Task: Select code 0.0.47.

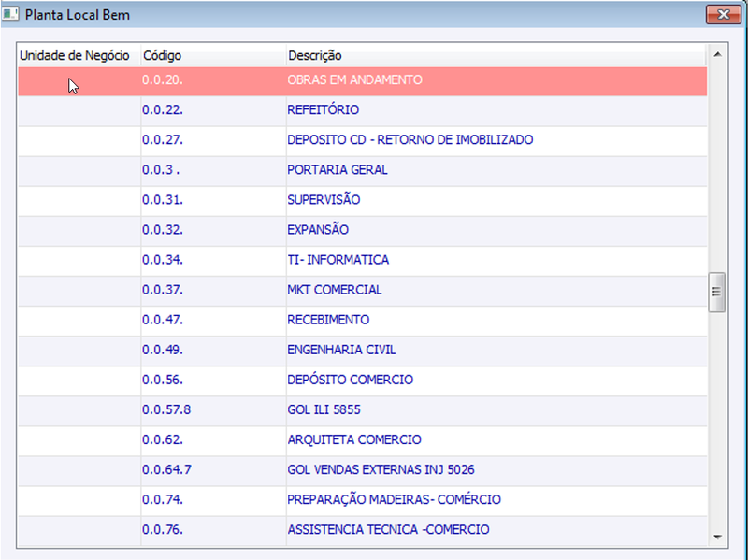Action: tap(162, 320)
